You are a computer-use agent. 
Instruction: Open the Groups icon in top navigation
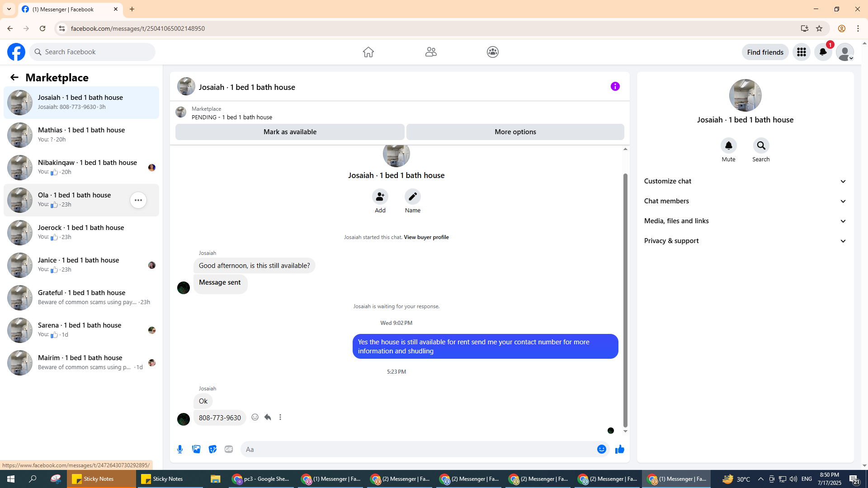tap(493, 52)
